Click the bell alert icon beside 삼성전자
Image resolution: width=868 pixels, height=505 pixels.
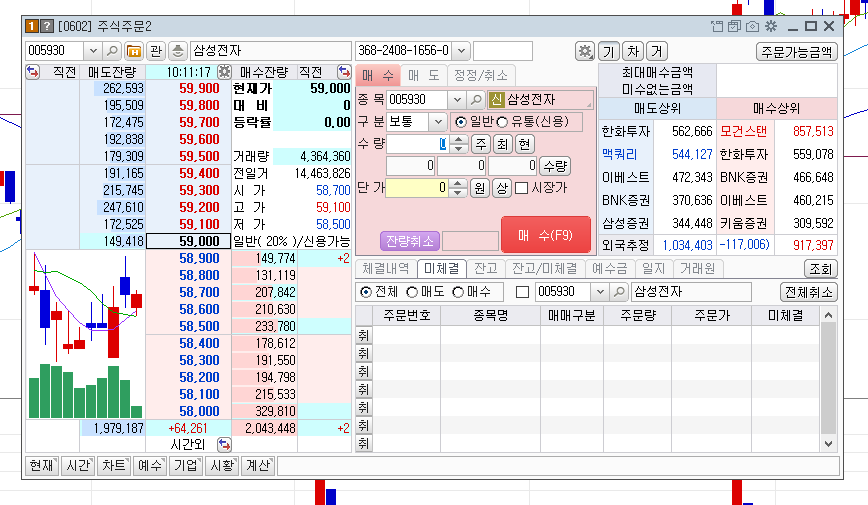[178, 51]
